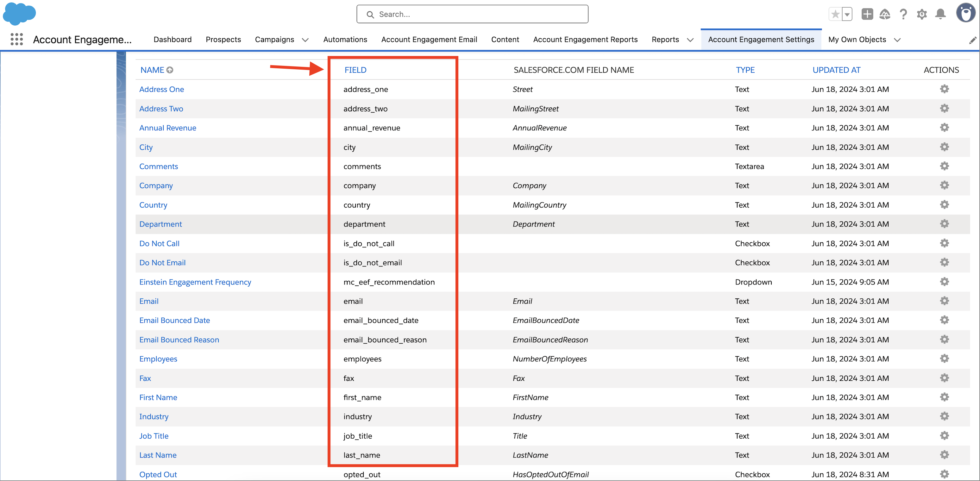Open the Einstein Engagement Frequency field

pos(195,282)
